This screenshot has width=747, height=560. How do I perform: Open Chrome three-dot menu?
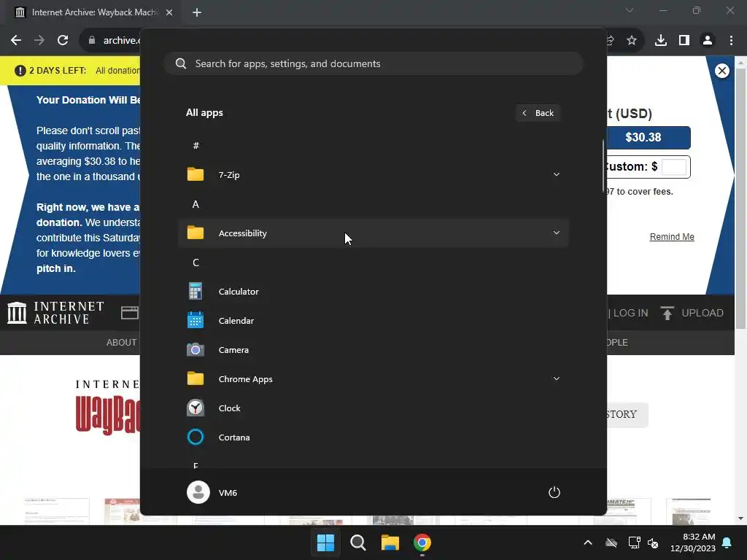click(731, 41)
